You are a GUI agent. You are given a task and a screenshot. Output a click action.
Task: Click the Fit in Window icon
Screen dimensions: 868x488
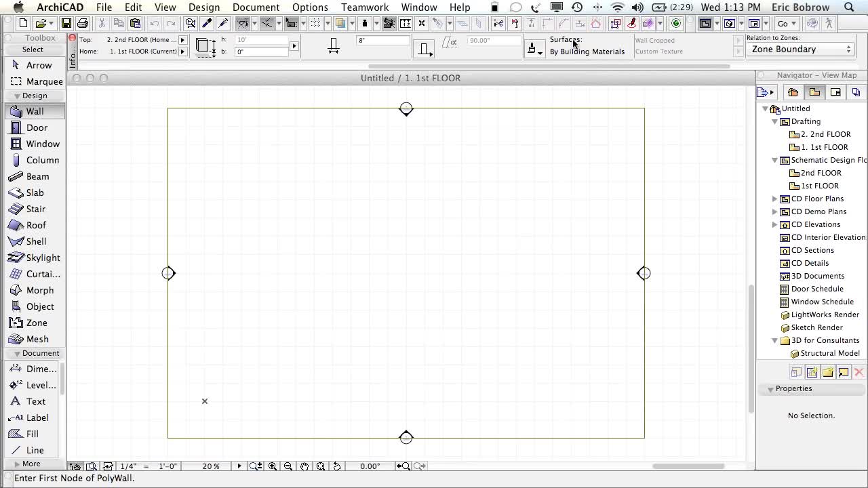tap(321, 466)
